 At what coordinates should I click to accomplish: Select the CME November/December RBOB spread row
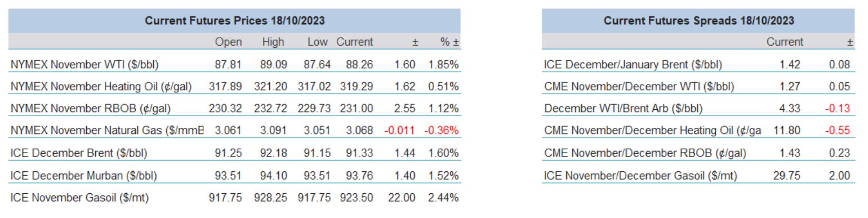699,153
